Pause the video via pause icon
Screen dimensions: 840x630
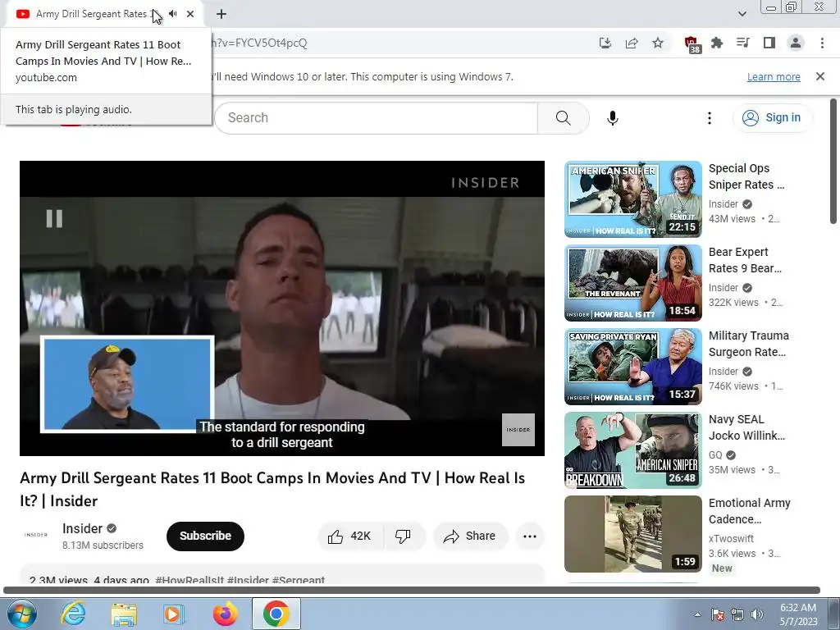pos(54,218)
